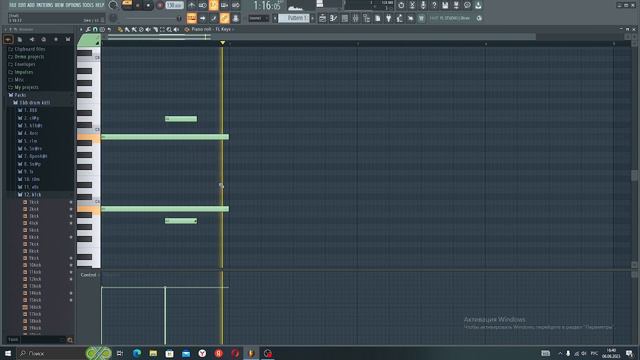Screen dimensions: 640x360
Task: Toggle the Pattern/Song mode switch
Action: [x=127, y=4]
